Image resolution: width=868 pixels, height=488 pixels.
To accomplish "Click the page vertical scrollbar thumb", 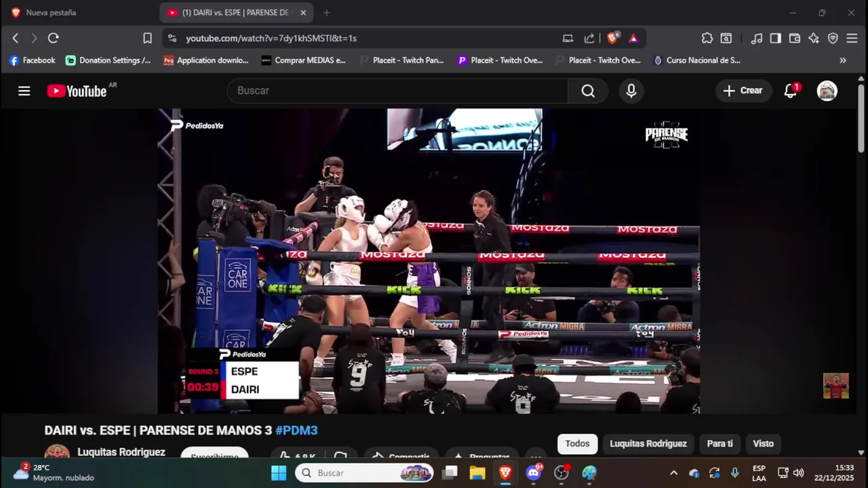I will [861, 119].
